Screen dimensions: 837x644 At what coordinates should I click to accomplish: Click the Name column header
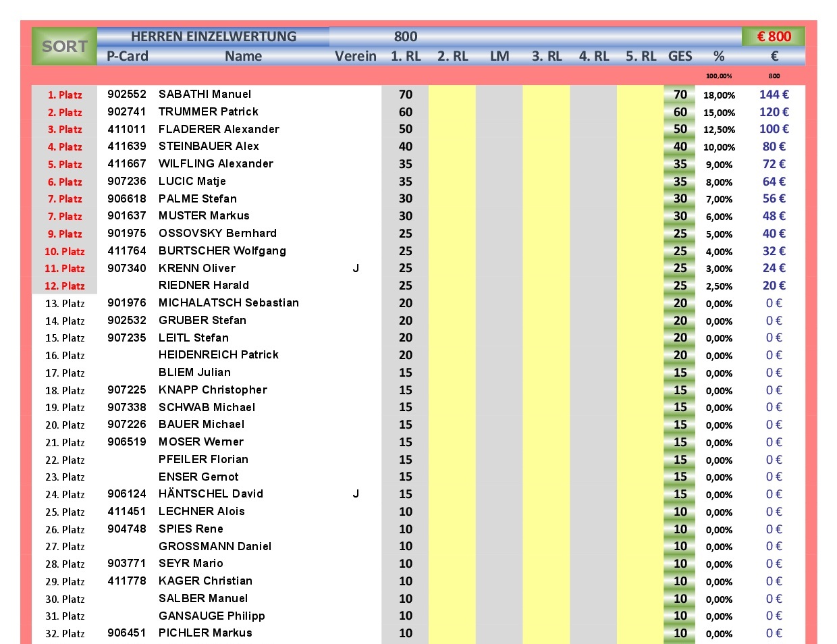pos(243,56)
